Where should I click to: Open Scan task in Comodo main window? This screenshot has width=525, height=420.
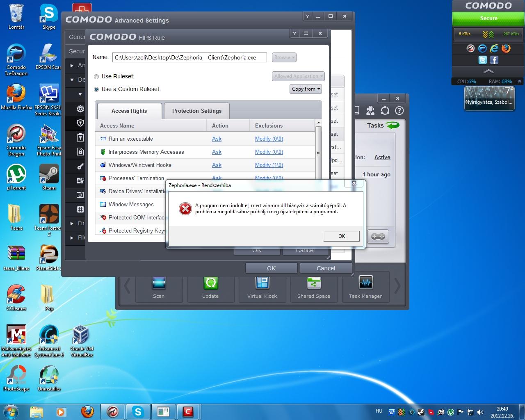click(x=159, y=289)
